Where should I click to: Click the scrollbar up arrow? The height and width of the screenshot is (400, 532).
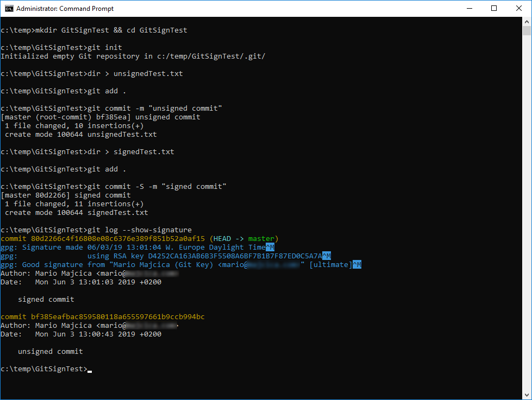click(x=527, y=22)
